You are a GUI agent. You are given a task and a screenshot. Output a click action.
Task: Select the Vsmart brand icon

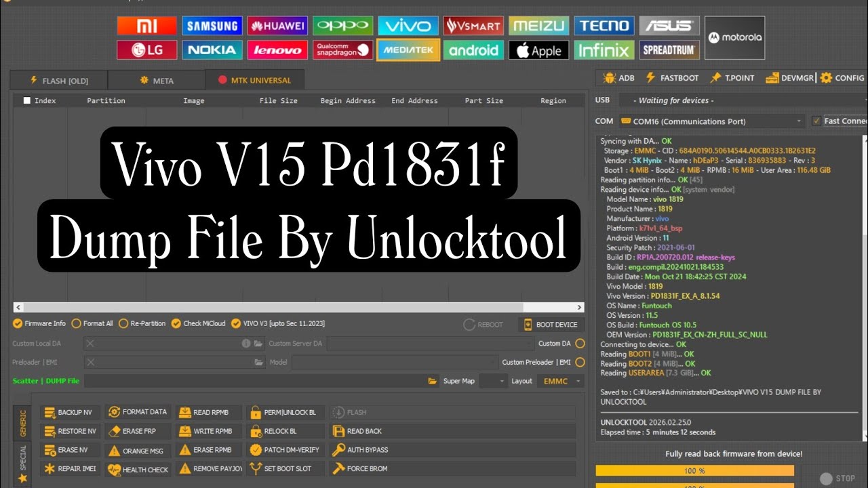pyautogui.click(x=473, y=26)
